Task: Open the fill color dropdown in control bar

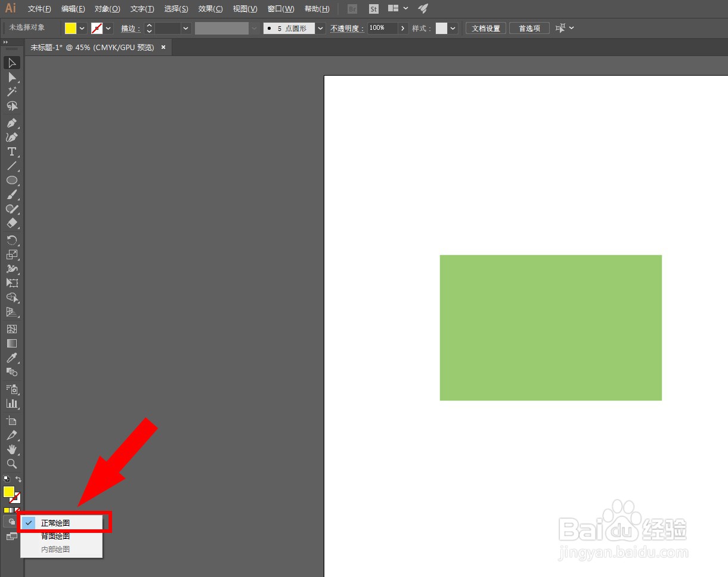Action: pos(82,28)
